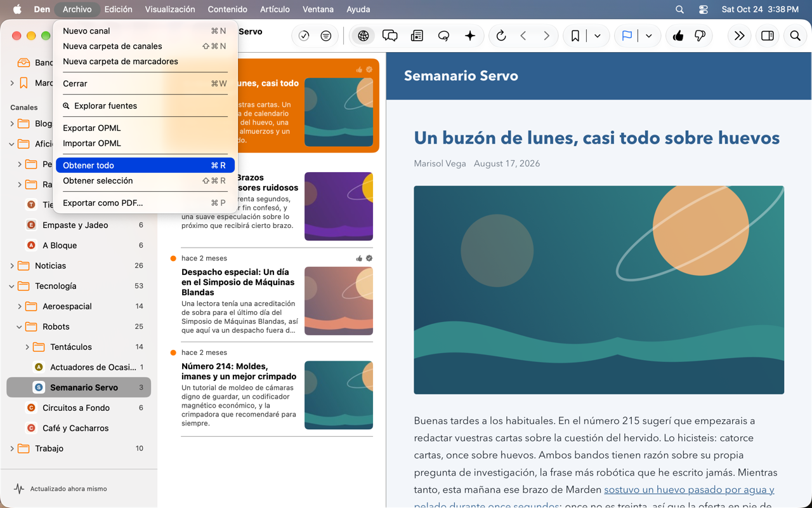Image resolution: width=812 pixels, height=508 pixels.
Task: Click Explorar fuentes in the menu
Action: [x=145, y=106]
